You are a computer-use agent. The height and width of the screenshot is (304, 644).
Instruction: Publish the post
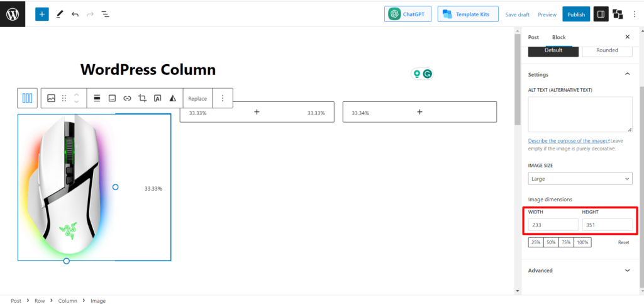[576, 14]
